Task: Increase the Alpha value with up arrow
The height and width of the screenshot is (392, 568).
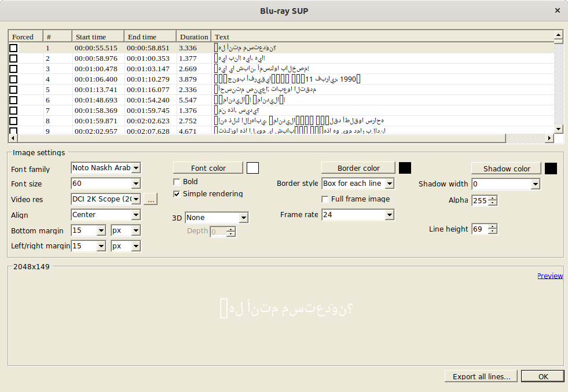Action: coord(493,198)
